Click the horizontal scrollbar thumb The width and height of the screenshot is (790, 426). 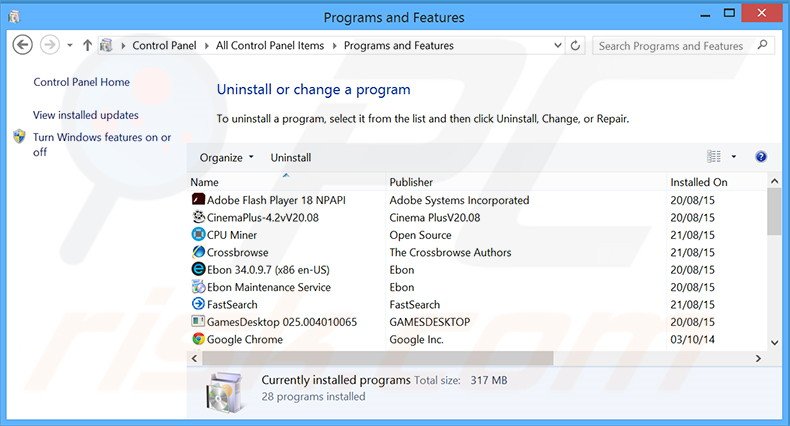pyautogui.click(x=378, y=359)
